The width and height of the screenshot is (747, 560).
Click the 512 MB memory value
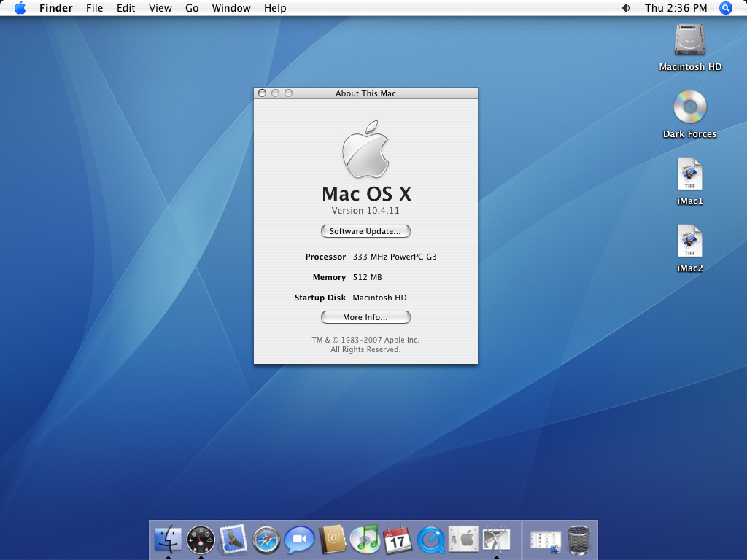pyautogui.click(x=368, y=277)
